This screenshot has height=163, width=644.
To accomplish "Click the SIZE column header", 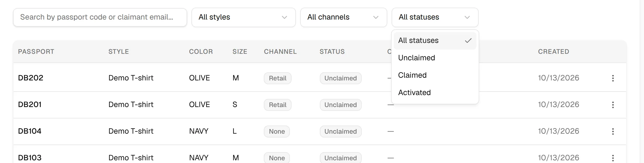I will pyautogui.click(x=240, y=52).
